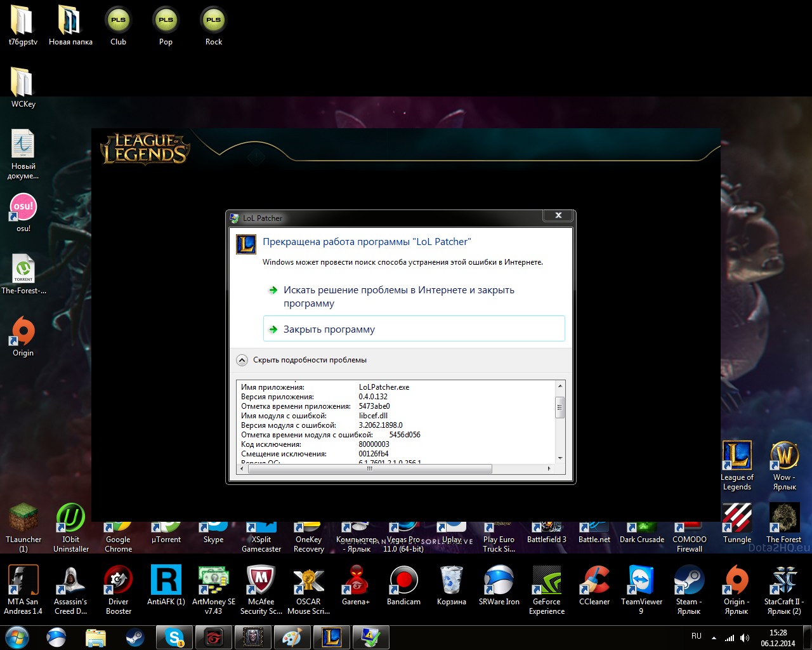Collapse 'Скрыть подробности проблемы' details
The width and height of the screenshot is (812, 650).
301,360
